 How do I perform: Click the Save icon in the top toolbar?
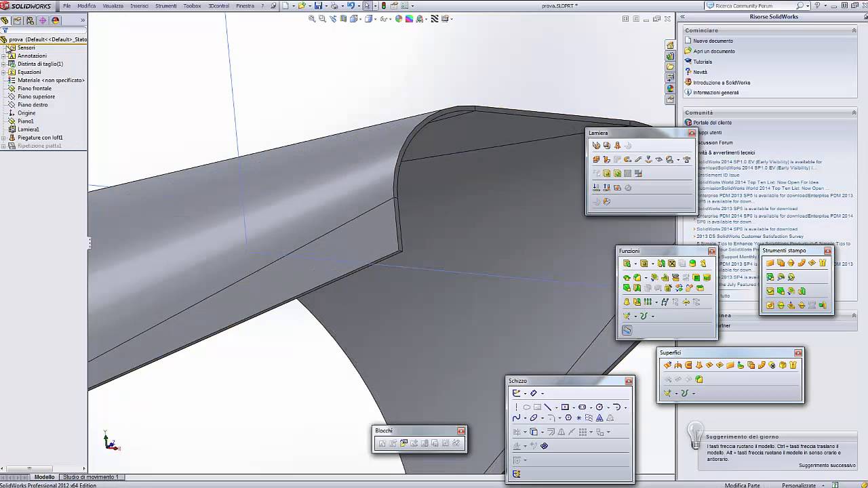point(318,6)
